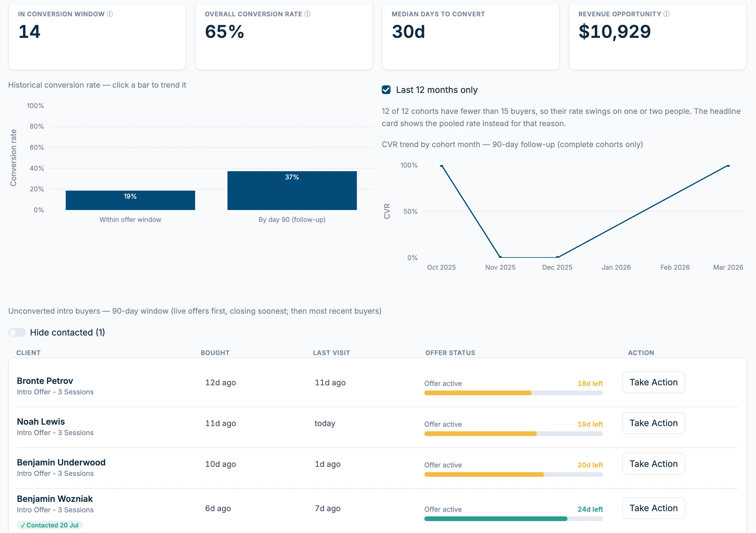The width and height of the screenshot is (756, 533).
Task: Click the 37% By day 90 bar
Action: coord(292,190)
